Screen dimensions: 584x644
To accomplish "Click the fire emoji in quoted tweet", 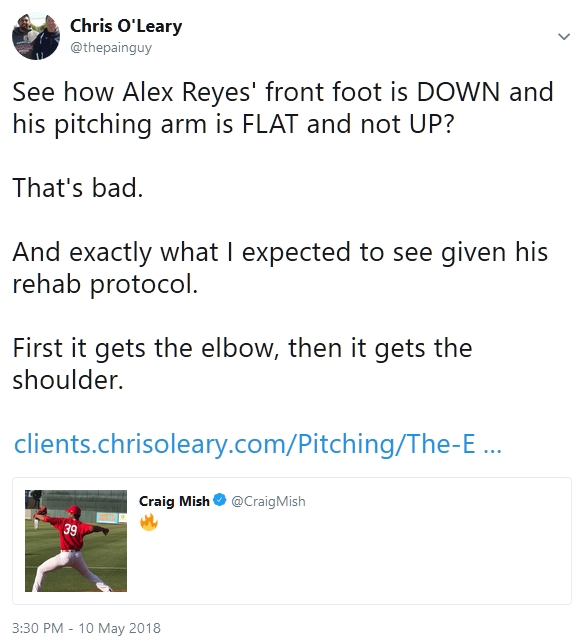I will click(149, 522).
